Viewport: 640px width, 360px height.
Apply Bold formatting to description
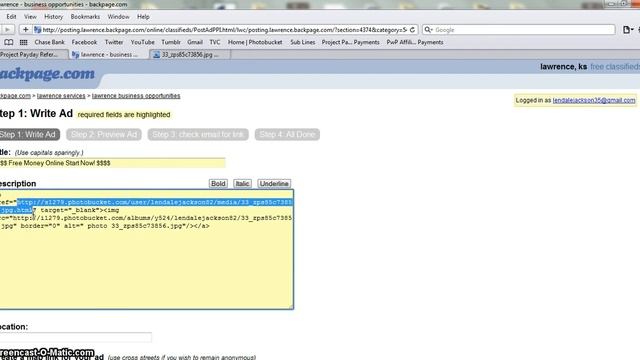[218, 184]
